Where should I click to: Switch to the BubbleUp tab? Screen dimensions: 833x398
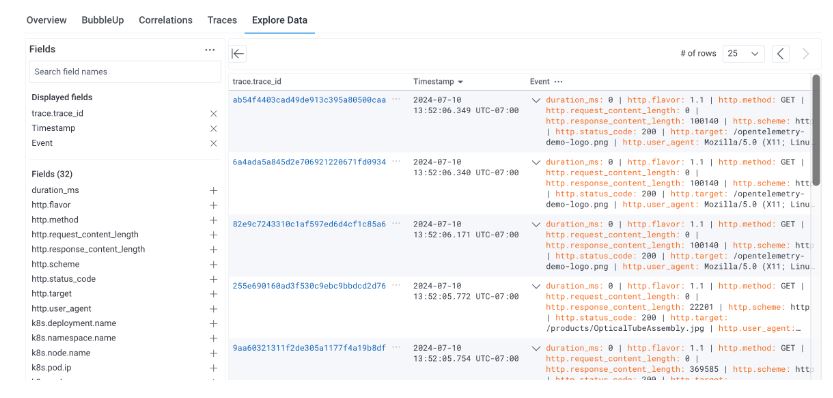103,20
